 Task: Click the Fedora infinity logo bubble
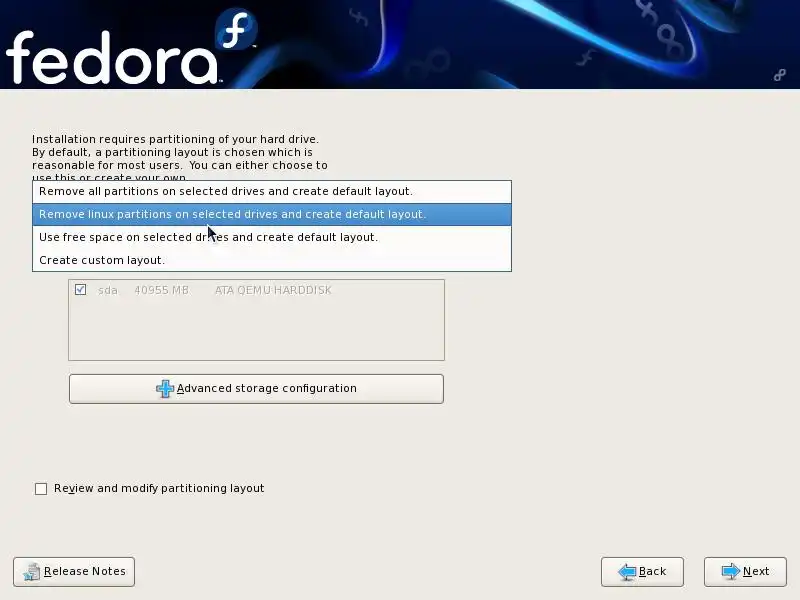tap(236, 30)
